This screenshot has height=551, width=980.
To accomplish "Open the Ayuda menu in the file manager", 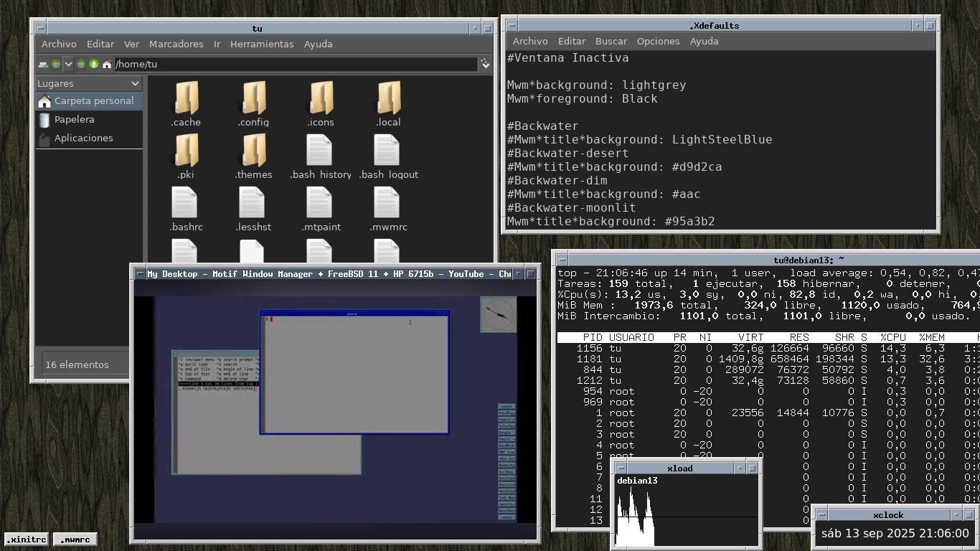I will [318, 44].
